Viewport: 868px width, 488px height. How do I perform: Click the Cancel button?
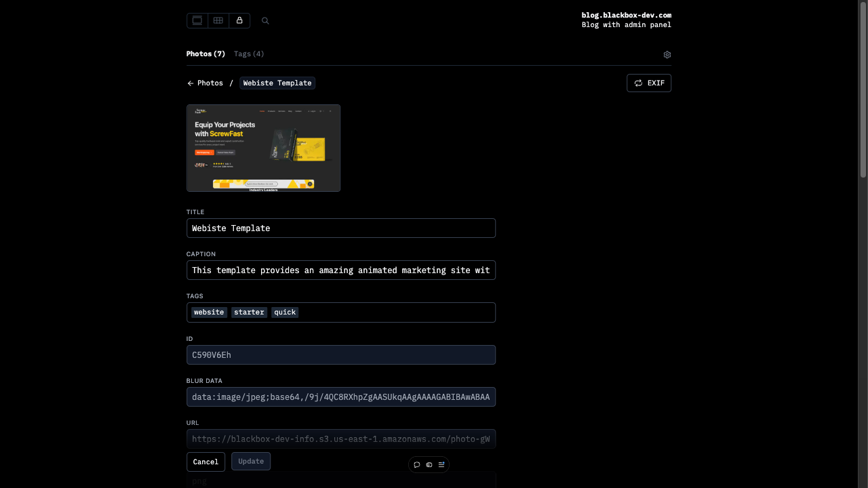tap(205, 462)
